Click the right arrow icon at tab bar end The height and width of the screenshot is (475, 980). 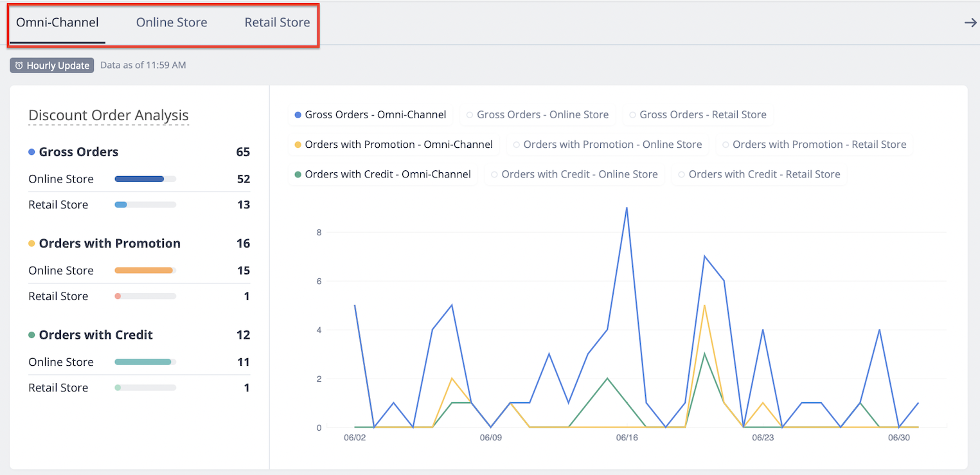click(970, 23)
